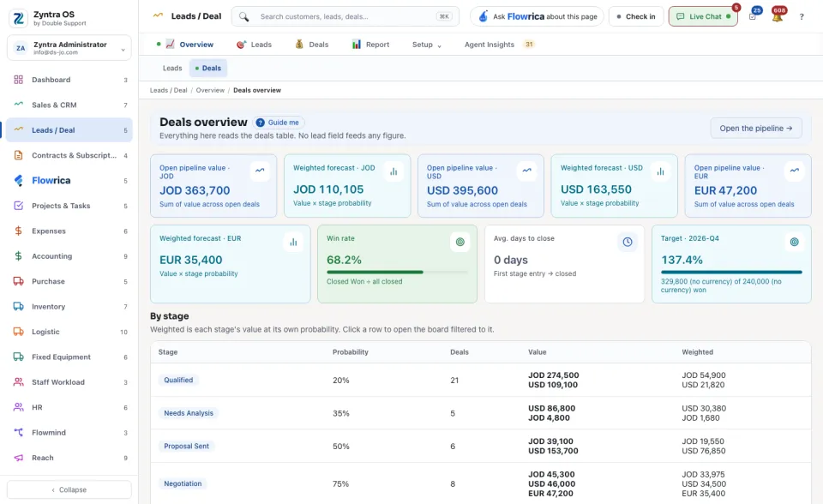Click the Purchase truck icon
Image resolution: width=823 pixels, height=504 pixels.
[x=18, y=281]
